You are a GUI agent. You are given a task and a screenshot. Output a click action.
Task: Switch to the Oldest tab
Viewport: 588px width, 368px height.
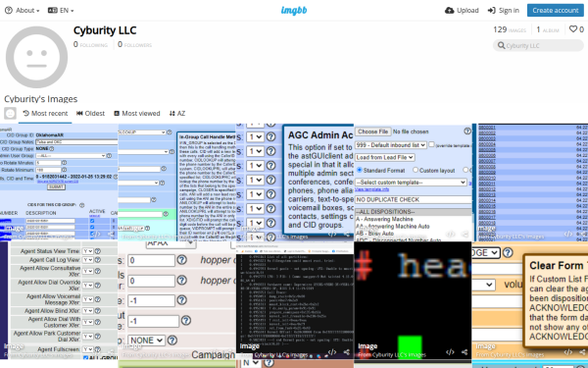[90, 114]
